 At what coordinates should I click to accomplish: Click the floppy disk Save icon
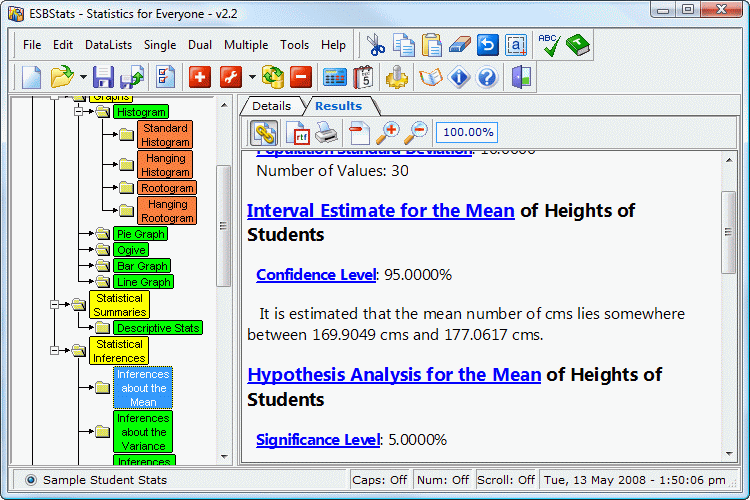pos(104,77)
